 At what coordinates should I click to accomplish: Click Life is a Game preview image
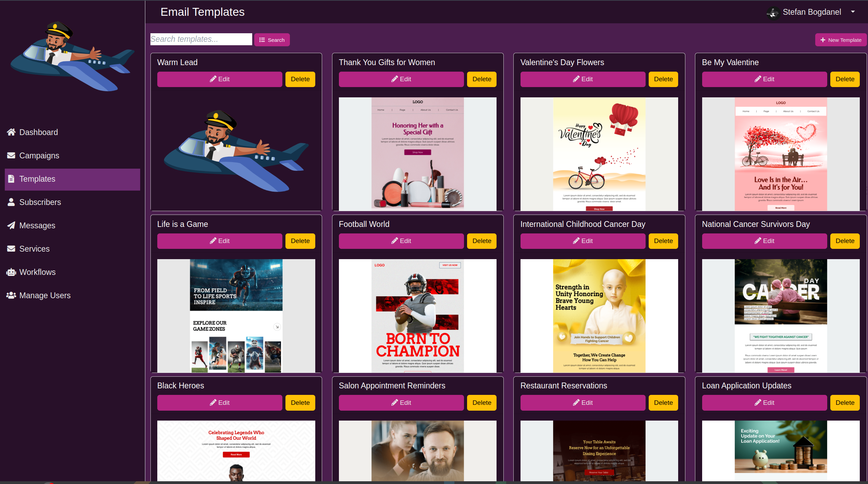(x=236, y=316)
